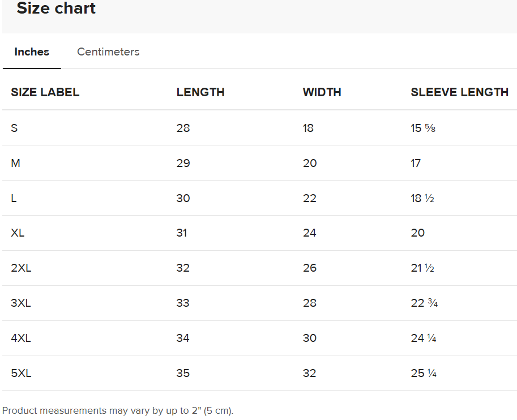Image resolution: width=517 pixels, height=420 pixels.
Task: Click sleeve length 15 ⅝ for size S
Action: (x=423, y=128)
